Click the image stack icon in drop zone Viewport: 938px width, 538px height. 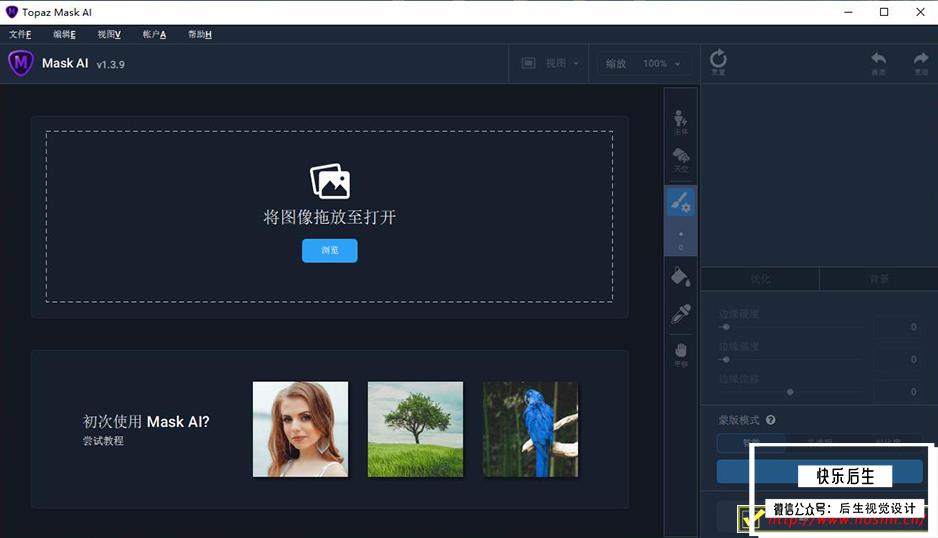point(330,181)
